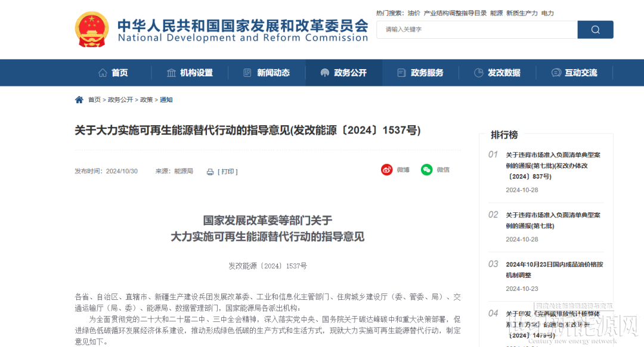Viewport: 644px width, 347px height.
Task: Click the 排行榜 heading
Action: point(504,135)
